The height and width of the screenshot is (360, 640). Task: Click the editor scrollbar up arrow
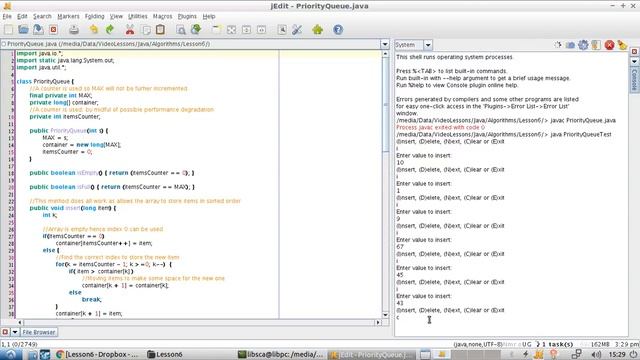click(385, 54)
